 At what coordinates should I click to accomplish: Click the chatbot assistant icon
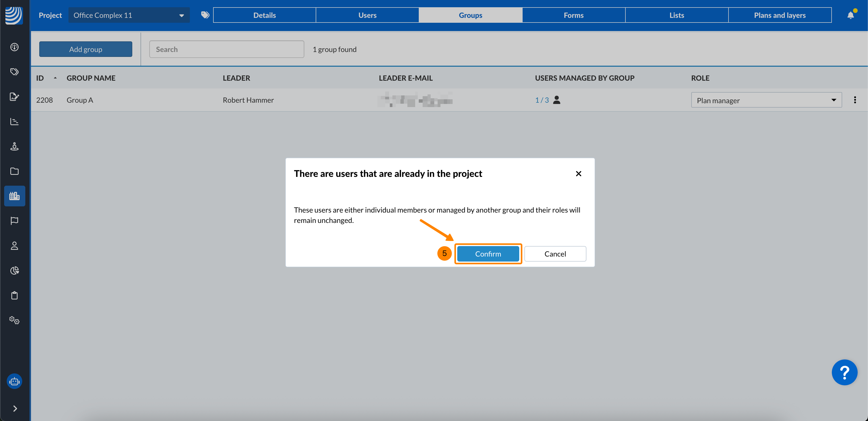tap(14, 381)
